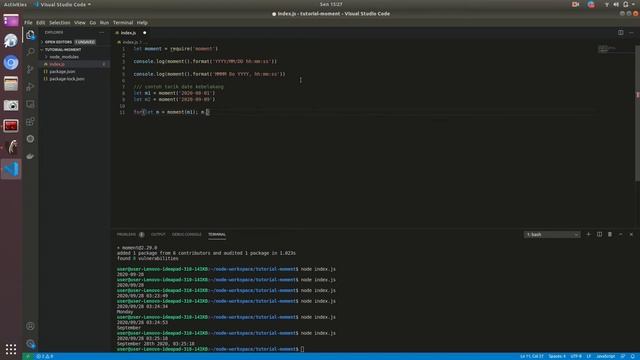Switch to the Debug Console tab
This screenshot has height=360, width=640.
point(187,234)
